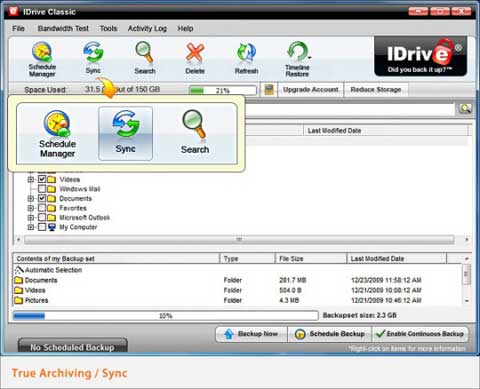The width and height of the screenshot is (480, 389).
Task: Click the horizontal scrollbar under the folder tree
Action: tap(239, 239)
